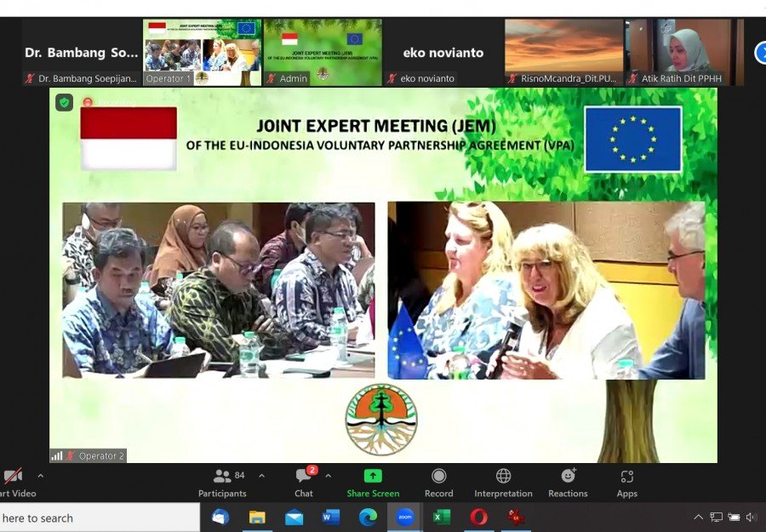Click the battery icon in the system tray

click(734, 517)
